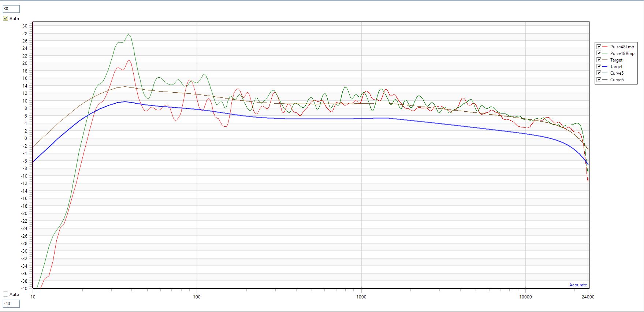The image size is (644, 312).
Task: Uncheck the Curve5 legend checkbox
Action: tap(599, 73)
